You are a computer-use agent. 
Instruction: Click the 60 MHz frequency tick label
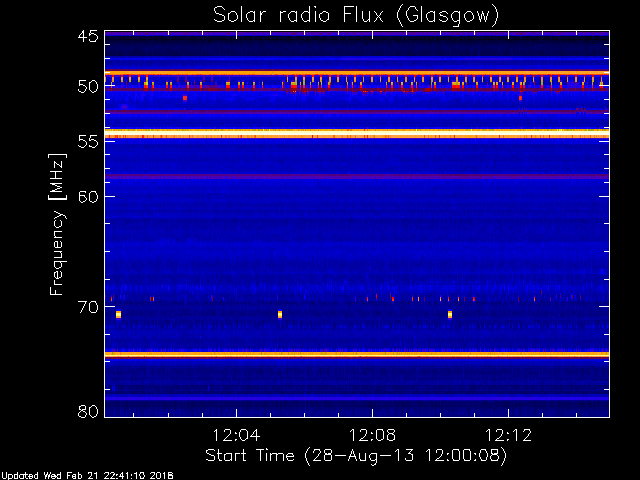pos(87,197)
